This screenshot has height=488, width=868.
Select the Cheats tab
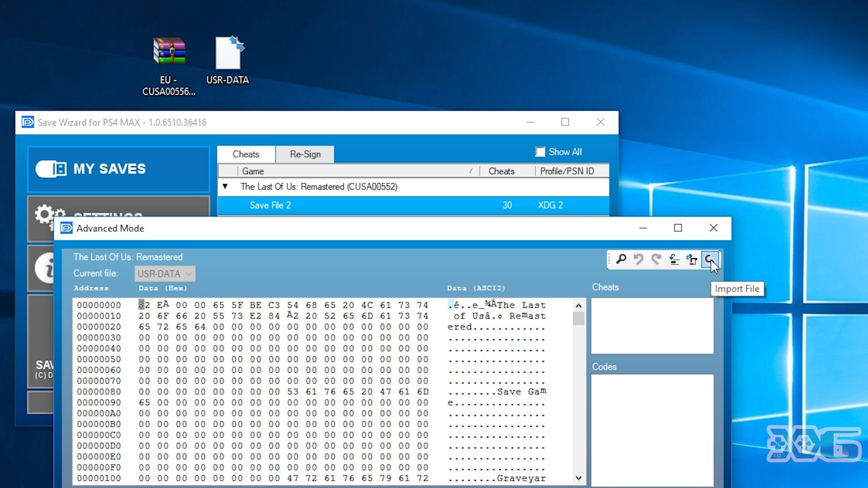(247, 154)
